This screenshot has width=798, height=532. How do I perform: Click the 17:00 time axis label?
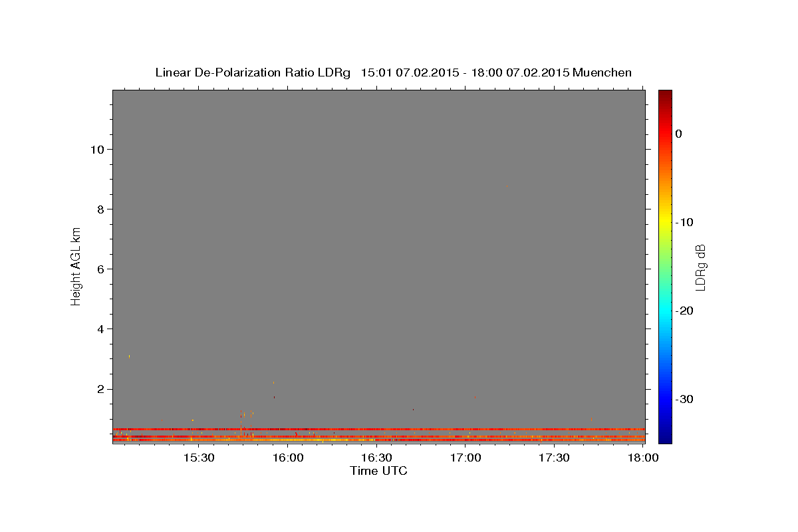point(465,458)
